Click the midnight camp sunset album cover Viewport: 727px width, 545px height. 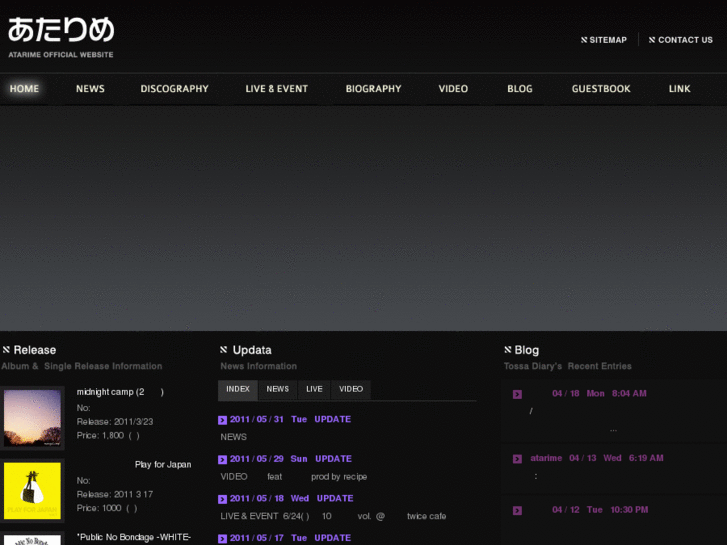click(x=32, y=418)
